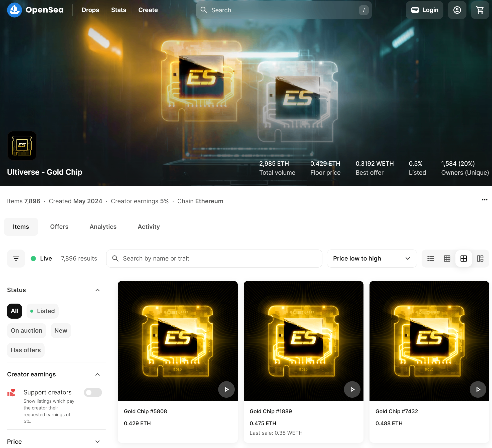The image size is (492, 448).
Task: Open the Gold Chip #5808 thumbnail
Action: pos(178,341)
